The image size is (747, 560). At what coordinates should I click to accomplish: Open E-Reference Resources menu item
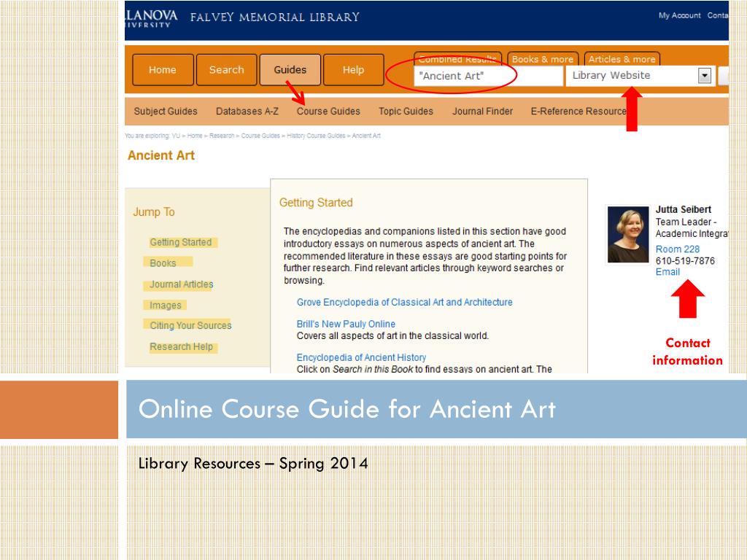coord(578,112)
